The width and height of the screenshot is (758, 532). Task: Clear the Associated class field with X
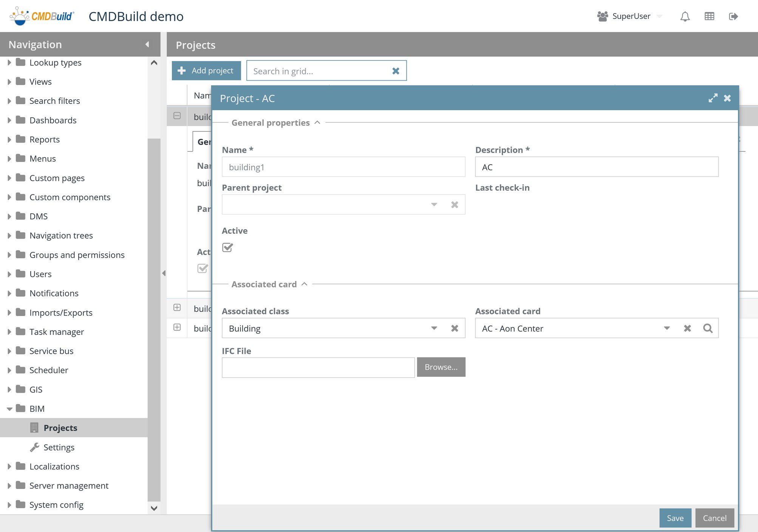click(x=455, y=328)
